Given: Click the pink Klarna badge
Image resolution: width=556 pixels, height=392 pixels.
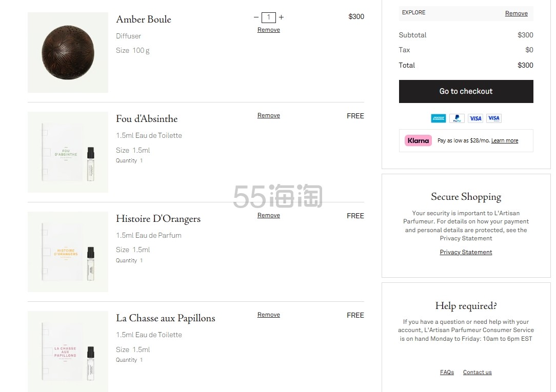Looking at the screenshot, I should point(418,140).
